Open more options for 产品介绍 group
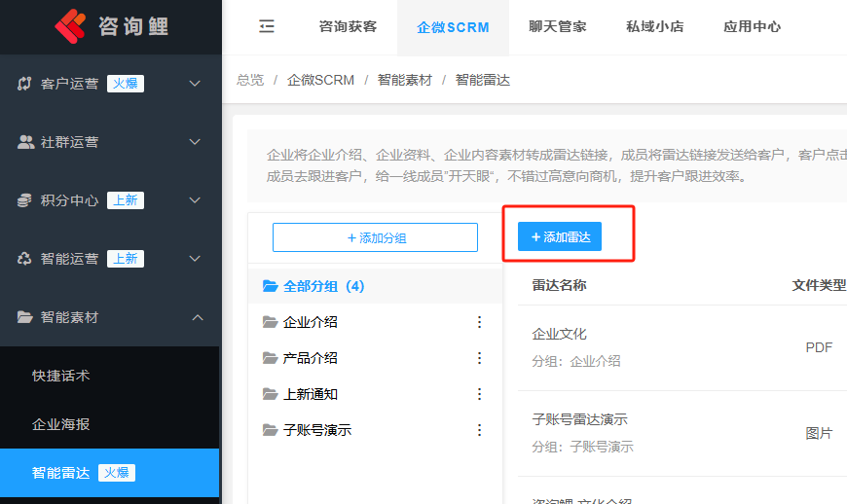 coord(479,358)
